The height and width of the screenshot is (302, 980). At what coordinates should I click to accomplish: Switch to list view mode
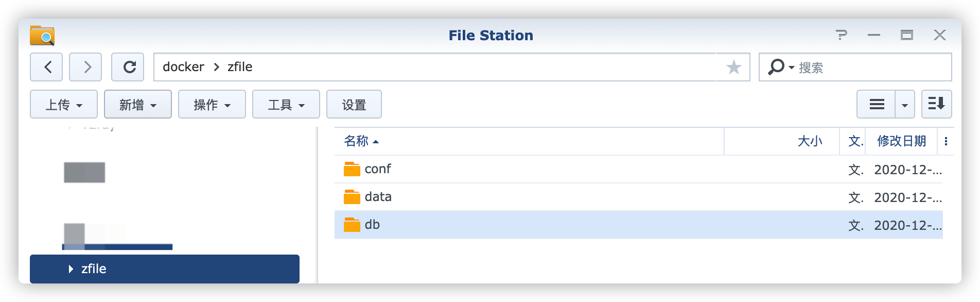click(x=877, y=105)
